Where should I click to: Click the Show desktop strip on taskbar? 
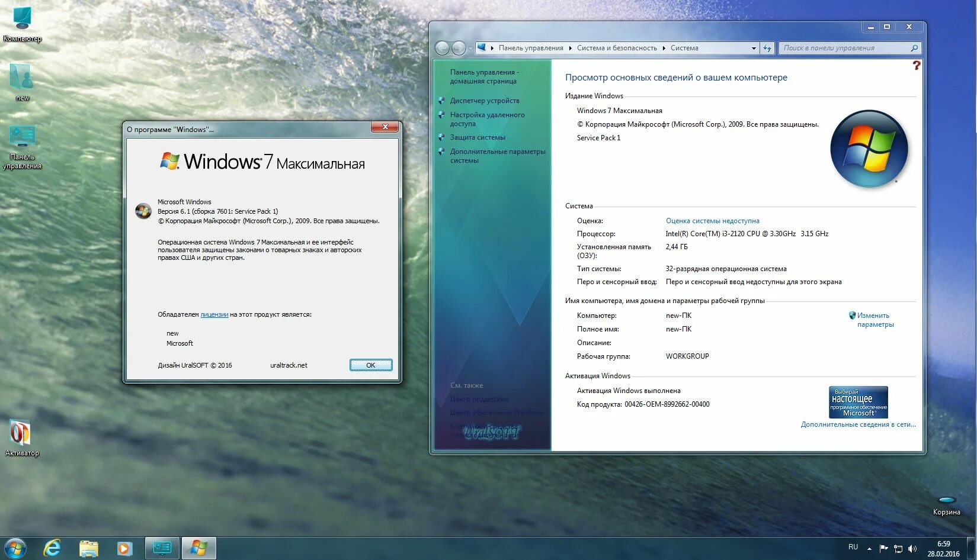(x=972, y=549)
